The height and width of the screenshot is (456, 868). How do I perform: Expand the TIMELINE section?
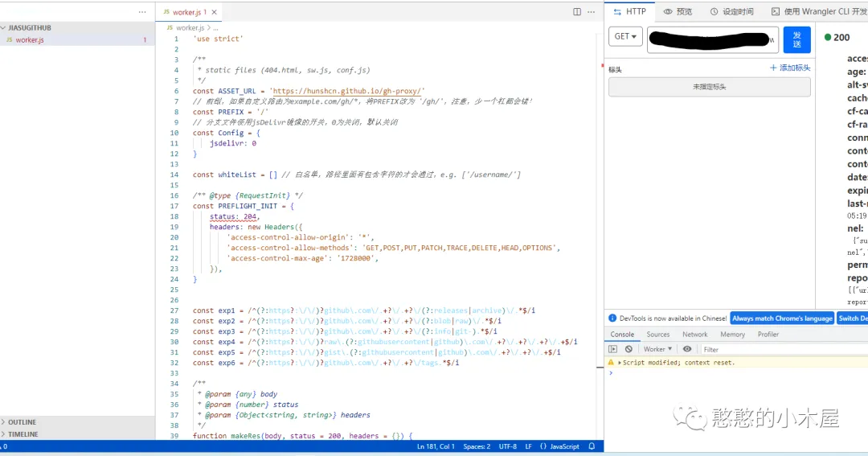pos(23,434)
